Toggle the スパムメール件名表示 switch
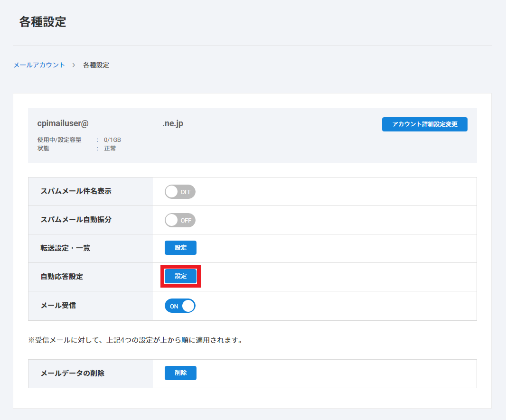 tap(180, 192)
